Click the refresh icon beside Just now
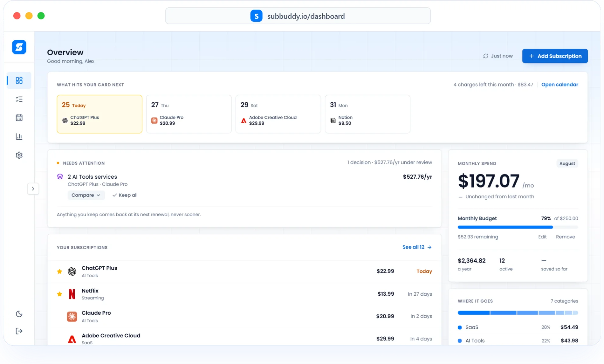604x364 pixels. tap(485, 56)
